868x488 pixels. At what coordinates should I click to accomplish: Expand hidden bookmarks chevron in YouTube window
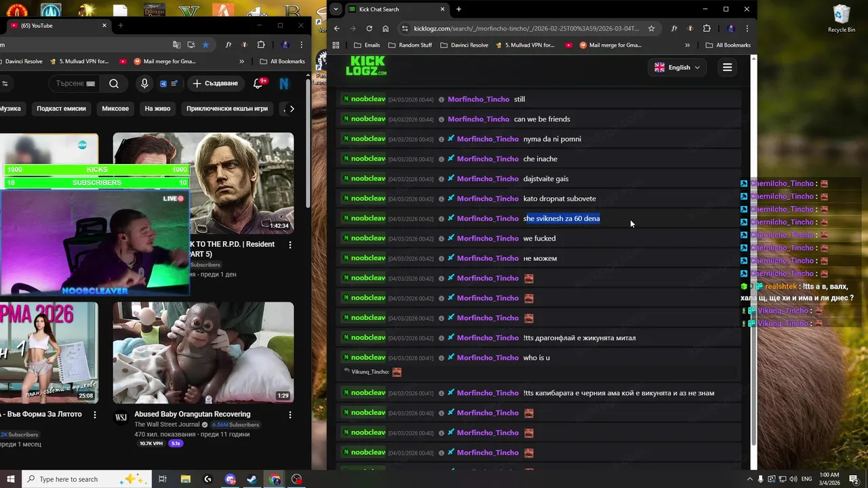[241, 61]
